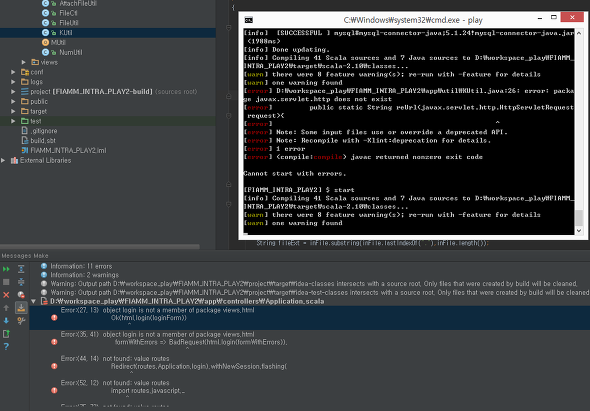
Task: Toggle the Autoscroll to Source button
Action: coord(21,307)
